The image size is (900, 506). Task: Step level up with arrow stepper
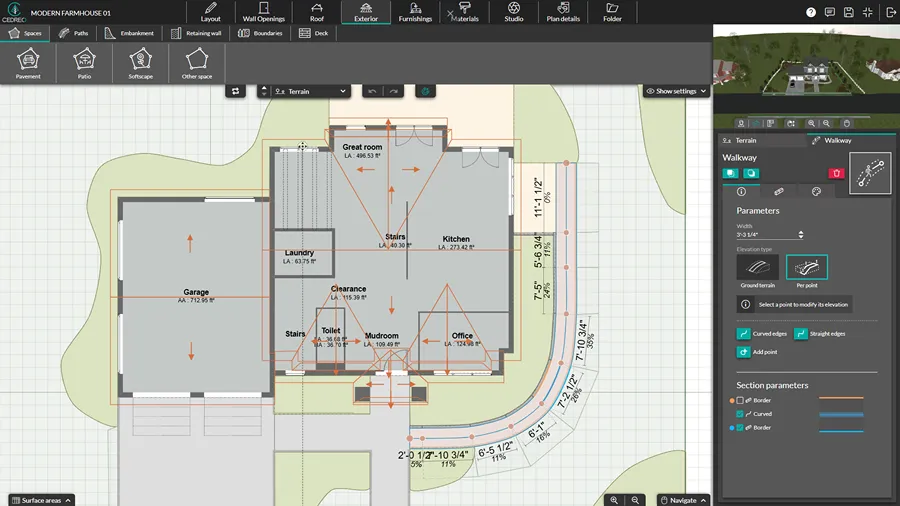(264, 88)
